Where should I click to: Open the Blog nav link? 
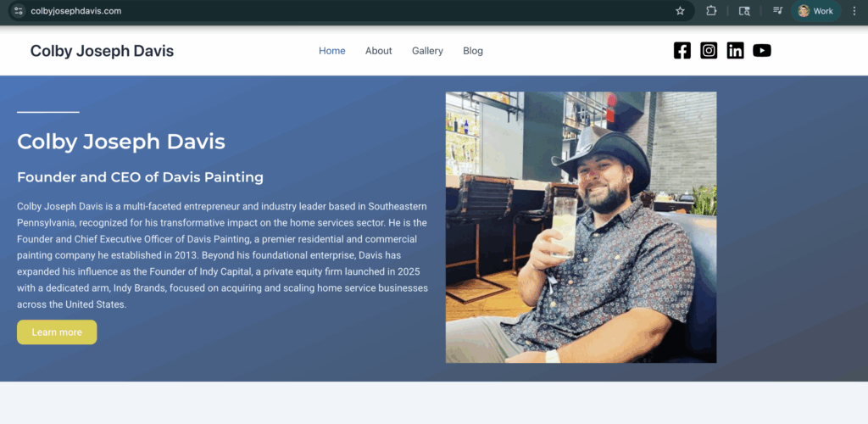[473, 51]
